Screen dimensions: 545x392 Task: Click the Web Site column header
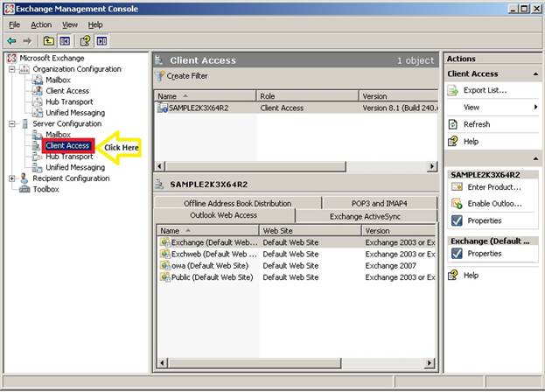[311, 230]
